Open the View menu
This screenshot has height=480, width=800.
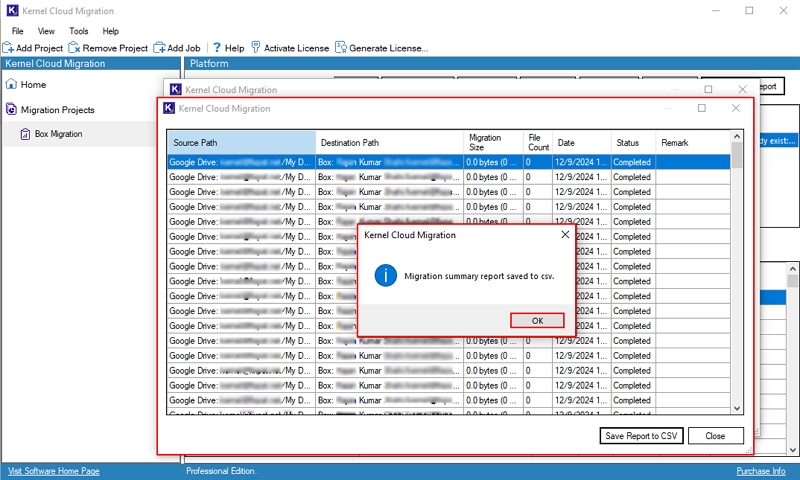coord(46,31)
